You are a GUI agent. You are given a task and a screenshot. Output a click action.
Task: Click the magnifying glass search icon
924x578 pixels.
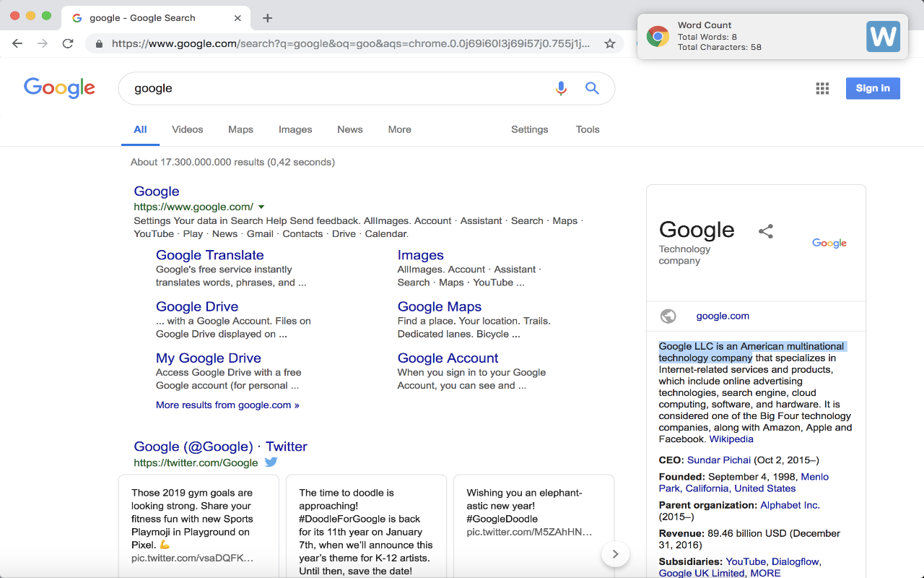592,88
